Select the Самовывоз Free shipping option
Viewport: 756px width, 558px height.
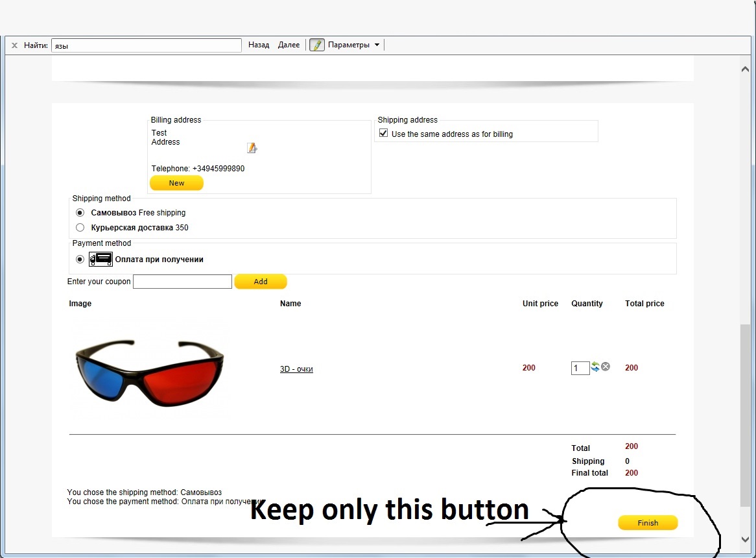pyautogui.click(x=80, y=213)
